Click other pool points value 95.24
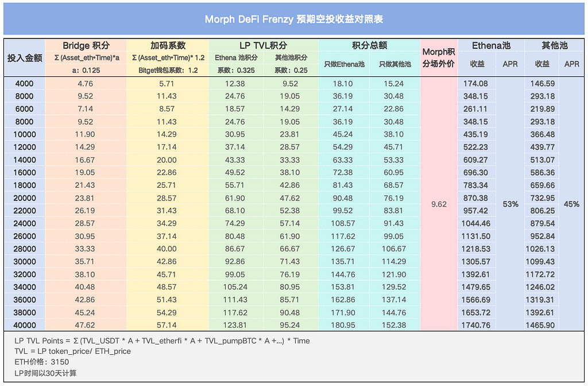Image resolution: width=588 pixels, height=387 pixels. 290,325
